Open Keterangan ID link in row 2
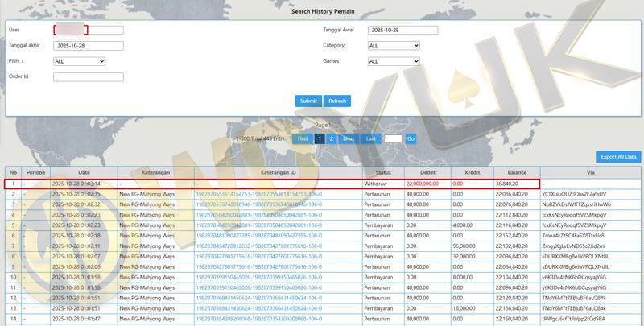This screenshot has height=326, width=644. tap(259, 194)
